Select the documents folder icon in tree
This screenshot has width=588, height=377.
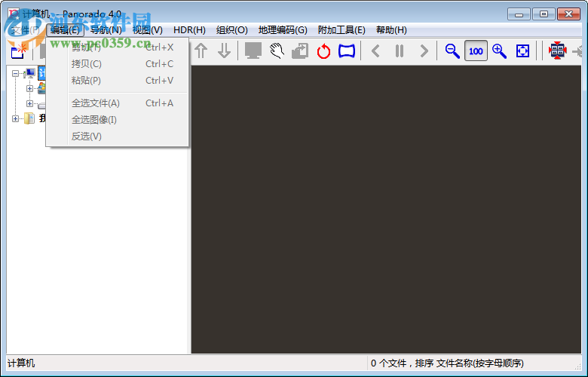(x=29, y=118)
